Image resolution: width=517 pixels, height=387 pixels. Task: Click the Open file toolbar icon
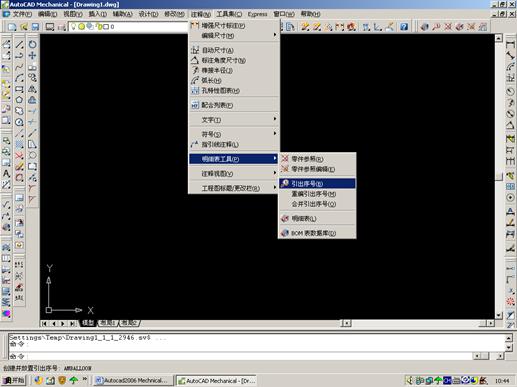point(24,27)
